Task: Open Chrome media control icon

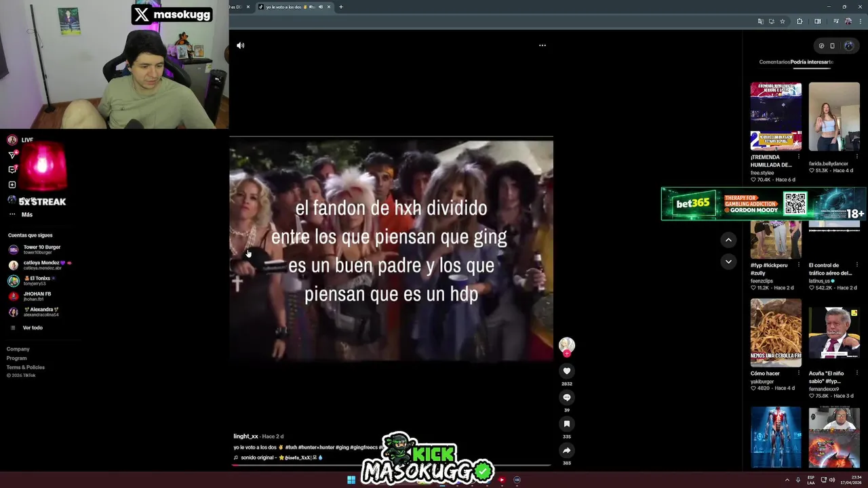Action: coord(835,21)
